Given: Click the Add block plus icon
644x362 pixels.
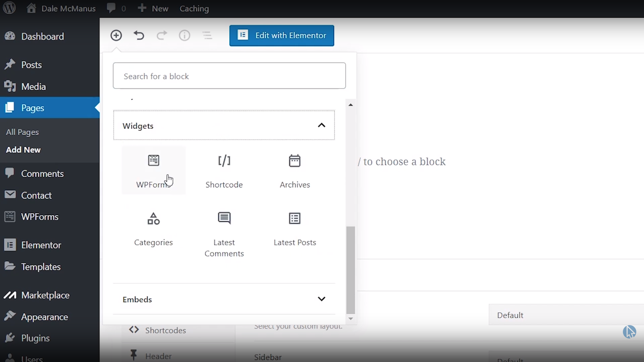Looking at the screenshot, I should [116, 35].
